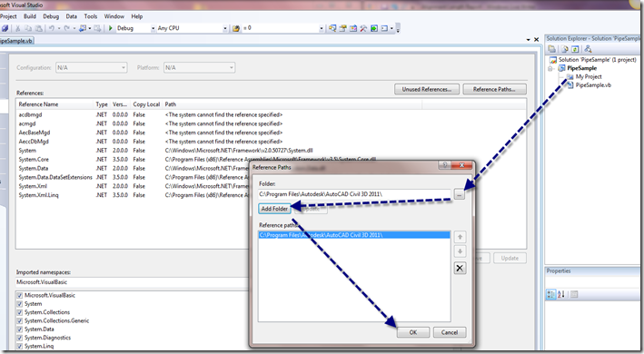This screenshot has width=644, height=354.
Task: Click the Start Page toolbar icon
Action: click(374, 28)
